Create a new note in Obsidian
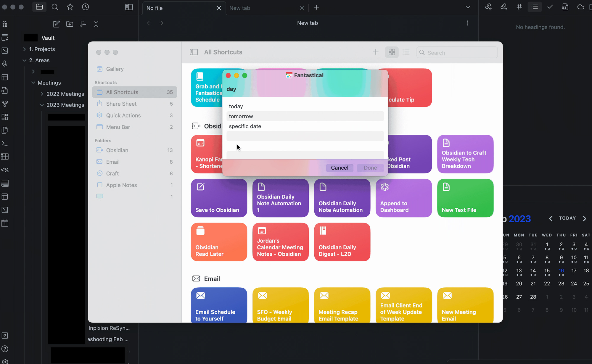The width and height of the screenshot is (592, 364). tap(56, 24)
